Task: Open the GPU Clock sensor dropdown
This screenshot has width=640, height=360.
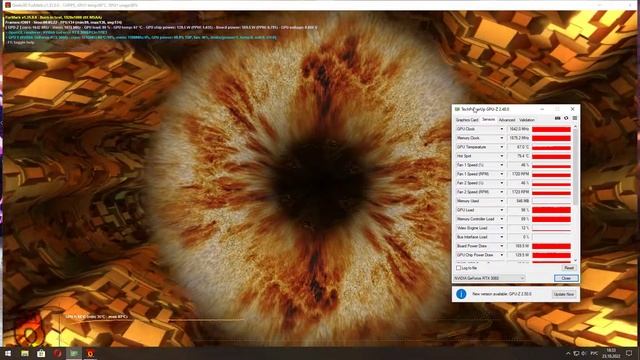Action: (x=502, y=129)
